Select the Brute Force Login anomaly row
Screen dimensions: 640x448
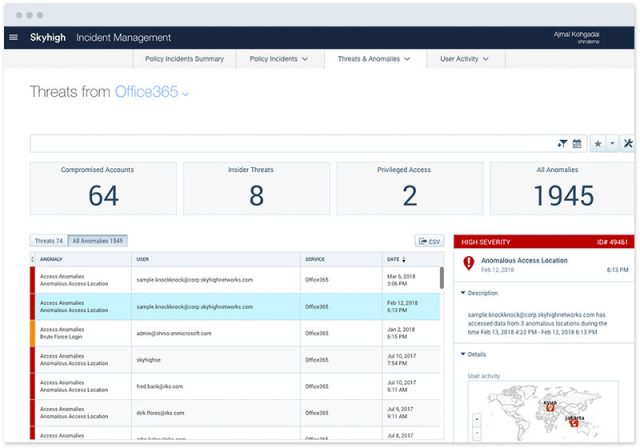[235, 333]
